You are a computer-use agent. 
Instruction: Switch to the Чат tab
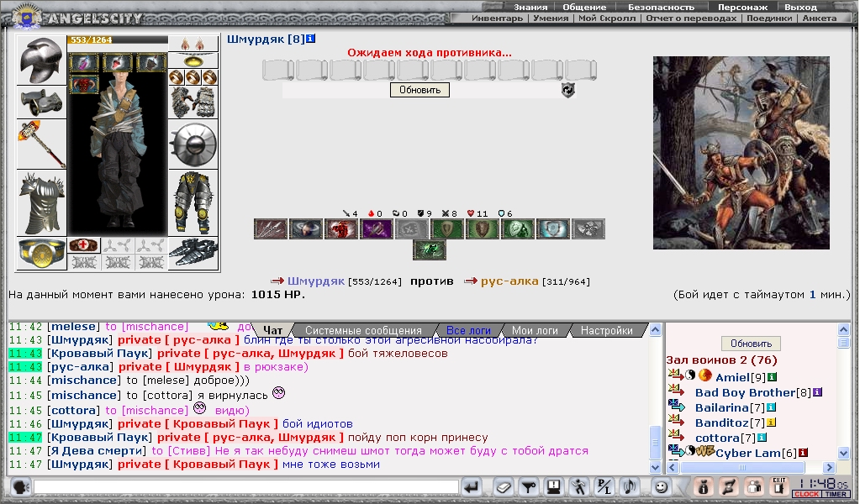coord(272,330)
